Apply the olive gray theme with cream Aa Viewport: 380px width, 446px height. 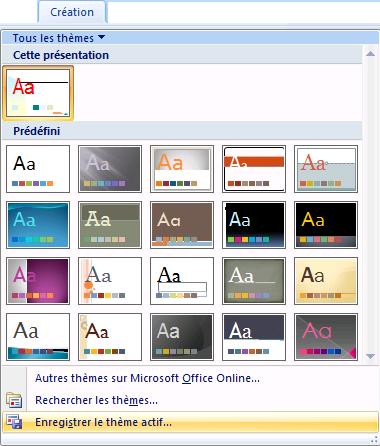(x=110, y=225)
